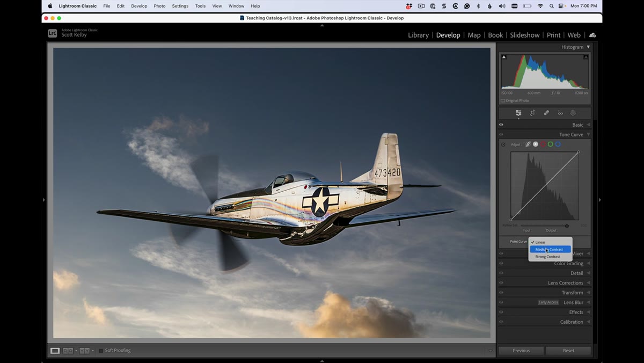Click the Previous button
Screen dimensions: 644x363
click(521, 351)
